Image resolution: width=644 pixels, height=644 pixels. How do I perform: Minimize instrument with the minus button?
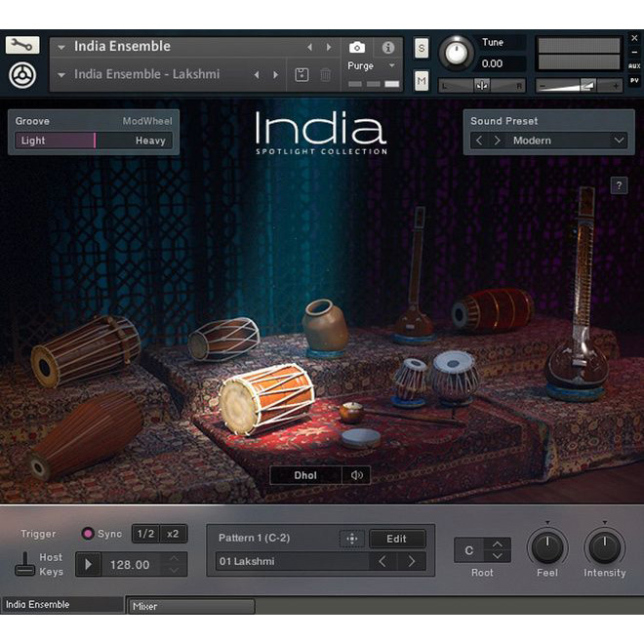[634, 52]
